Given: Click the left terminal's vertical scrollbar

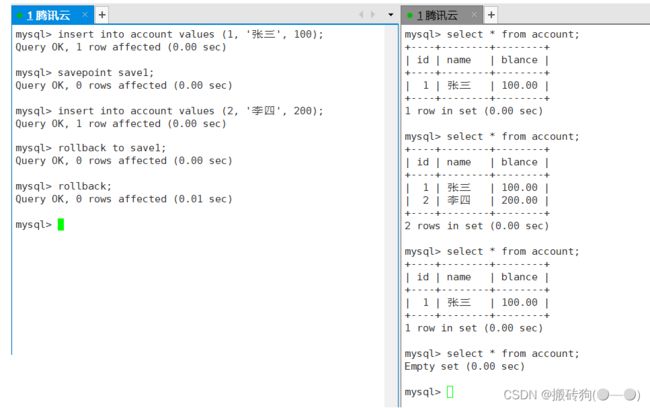Looking at the screenshot, I should 391,216.
